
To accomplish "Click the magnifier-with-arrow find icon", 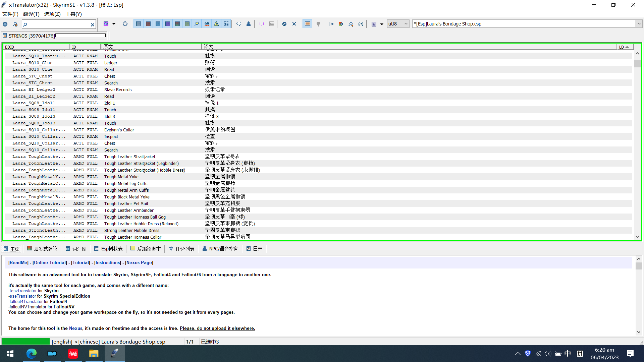I will click(351, 24).
